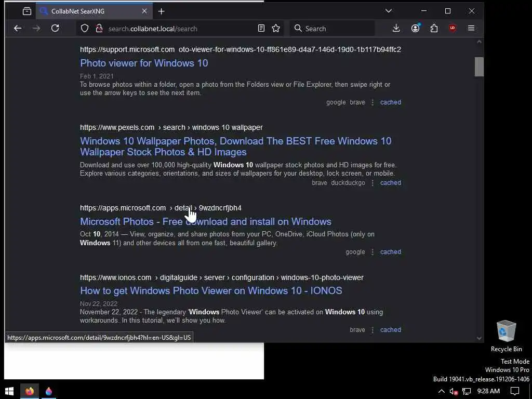Click the network tray icon
532x399 pixels.
[x=467, y=391]
